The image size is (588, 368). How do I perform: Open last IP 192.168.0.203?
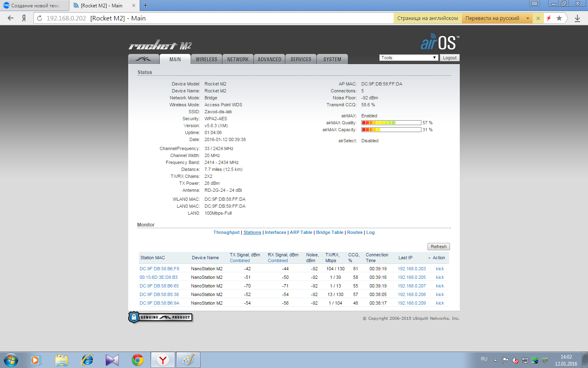coord(412,269)
